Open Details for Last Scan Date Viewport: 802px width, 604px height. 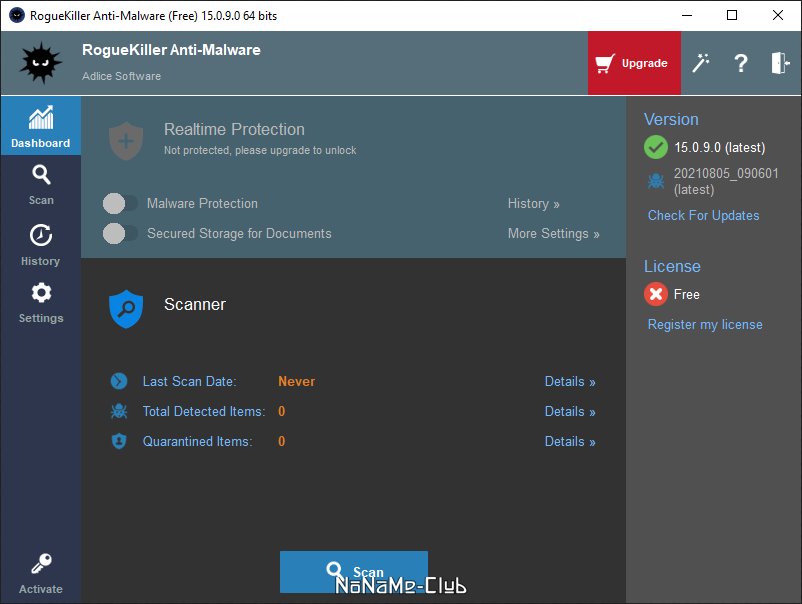click(570, 382)
